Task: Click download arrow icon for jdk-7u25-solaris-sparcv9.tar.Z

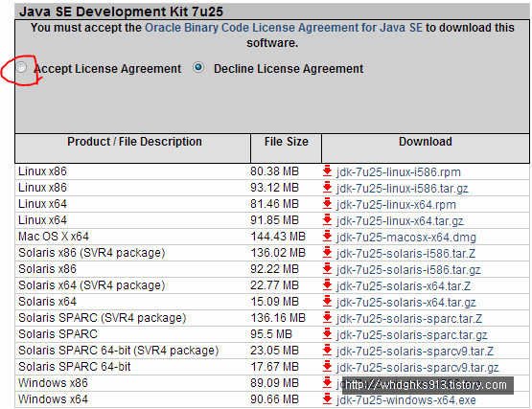Action: (x=327, y=350)
